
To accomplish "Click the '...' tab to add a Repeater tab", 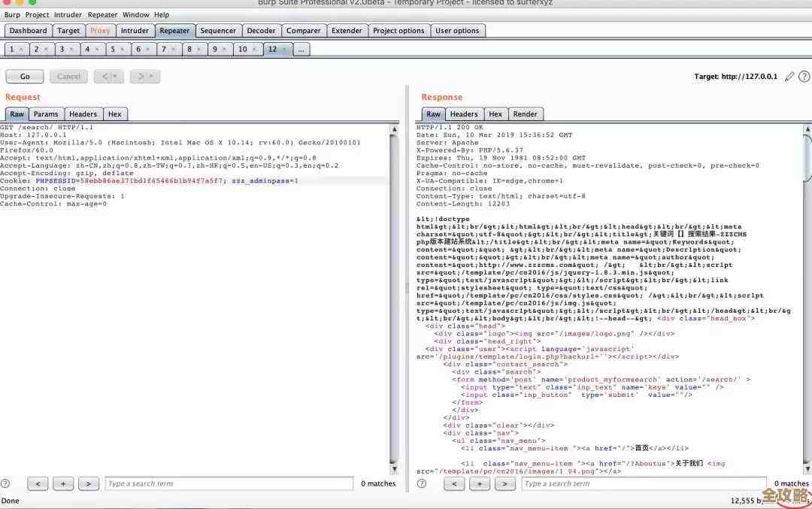I will (300, 50).
